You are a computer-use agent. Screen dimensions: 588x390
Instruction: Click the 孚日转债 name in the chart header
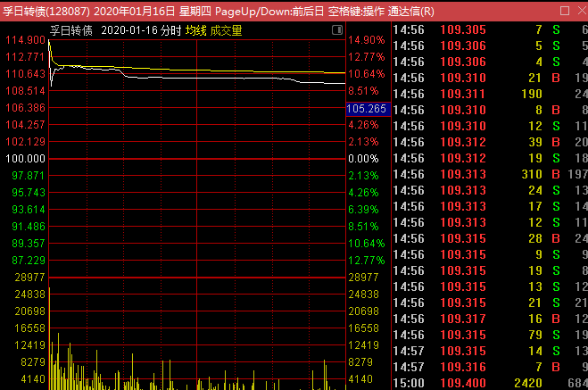coord(70,30)
